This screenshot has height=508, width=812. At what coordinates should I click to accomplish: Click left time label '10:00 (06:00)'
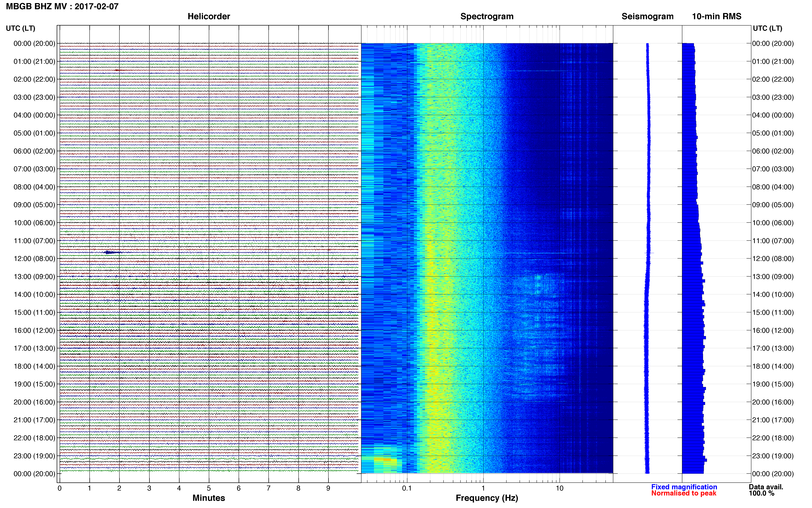pyautogui.click(x=34, y=223)
